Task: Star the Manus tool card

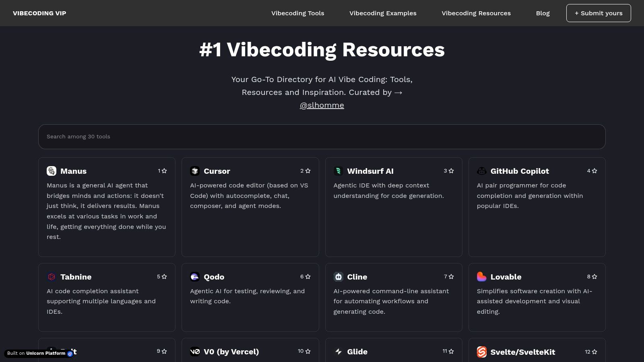Action: (164, 171)
